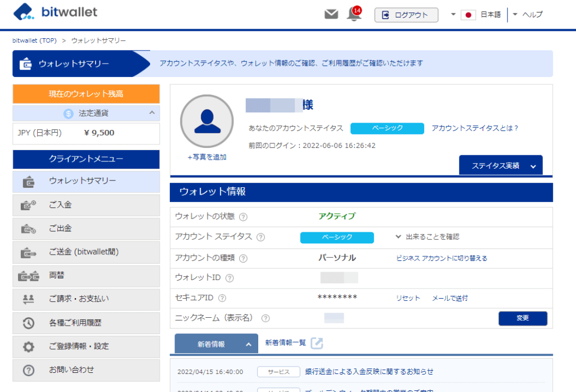Click メールで送付 link

(450, 298)
